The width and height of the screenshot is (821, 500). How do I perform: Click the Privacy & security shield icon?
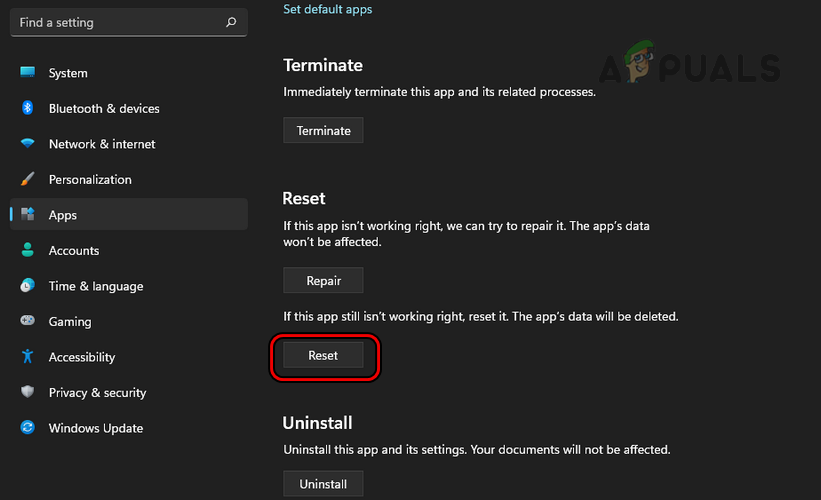click(x=28, y=393)
